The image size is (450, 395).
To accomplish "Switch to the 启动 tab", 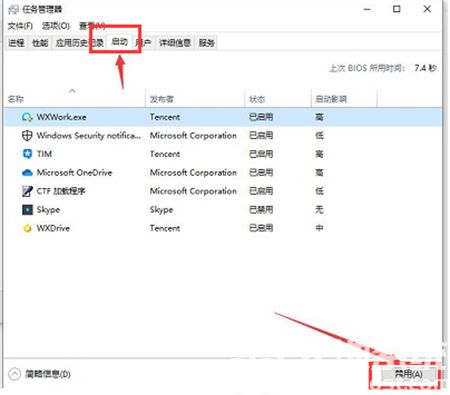I will click(120, 42).
